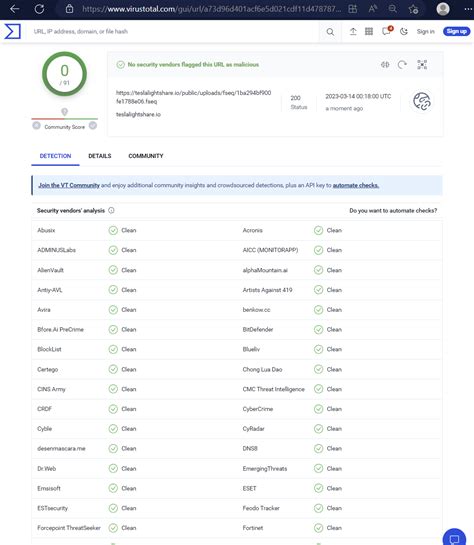474x545 pixels.
Task: Add page to favorites star icon
Action: point(413,9)
